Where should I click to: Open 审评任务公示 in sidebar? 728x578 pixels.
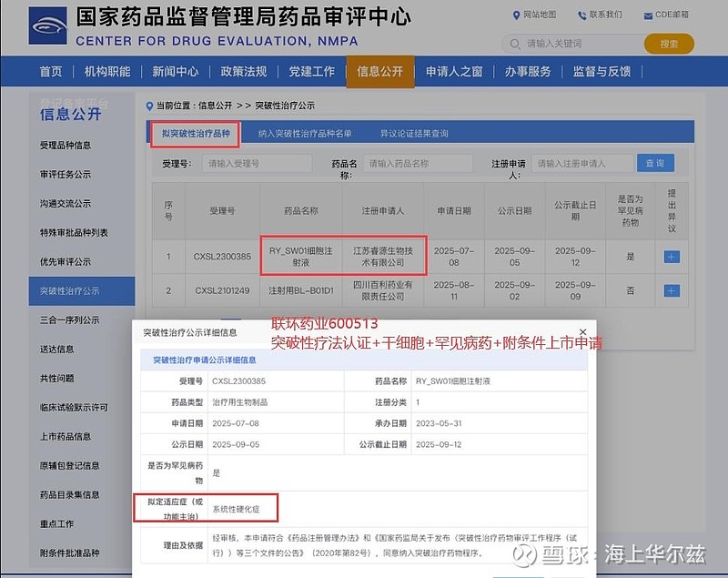(x=66, y=175)
